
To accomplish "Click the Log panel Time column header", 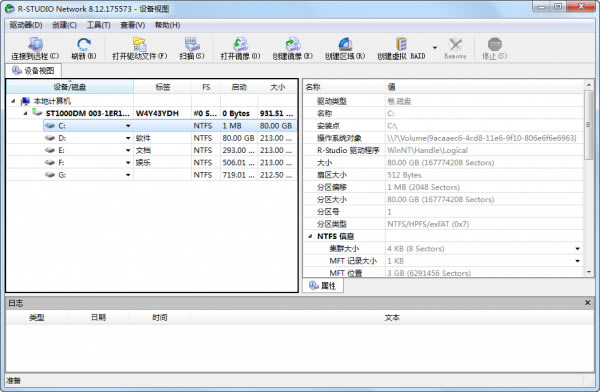I will pos(160,317).
